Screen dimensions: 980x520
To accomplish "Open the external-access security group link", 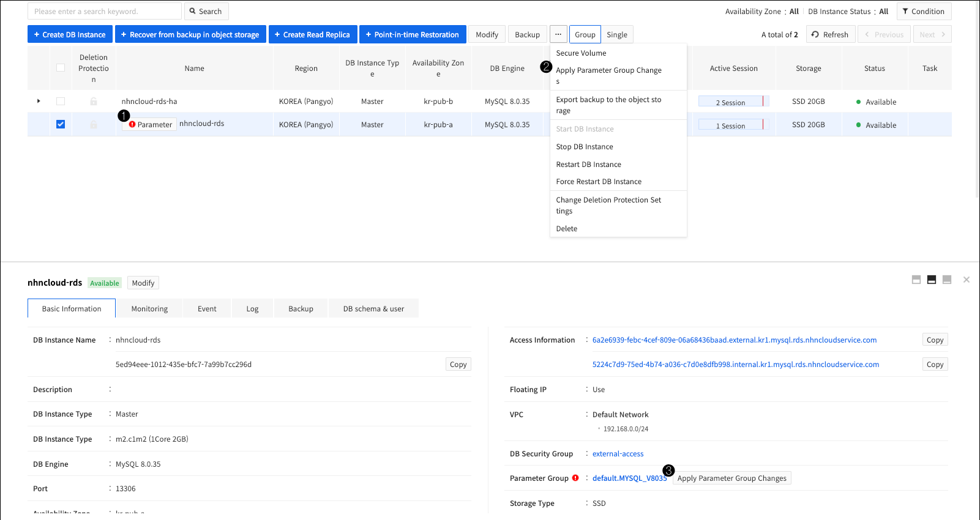I will click(618, 453).
